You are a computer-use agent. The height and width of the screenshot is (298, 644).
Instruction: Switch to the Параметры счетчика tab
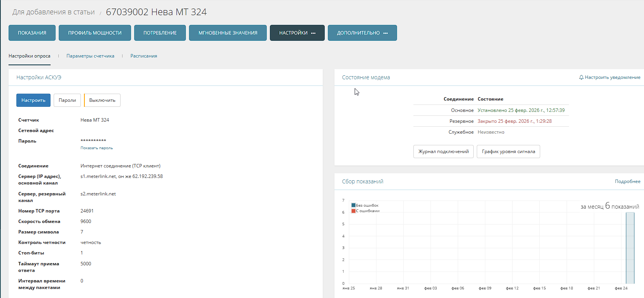click(x=90, y=56)
